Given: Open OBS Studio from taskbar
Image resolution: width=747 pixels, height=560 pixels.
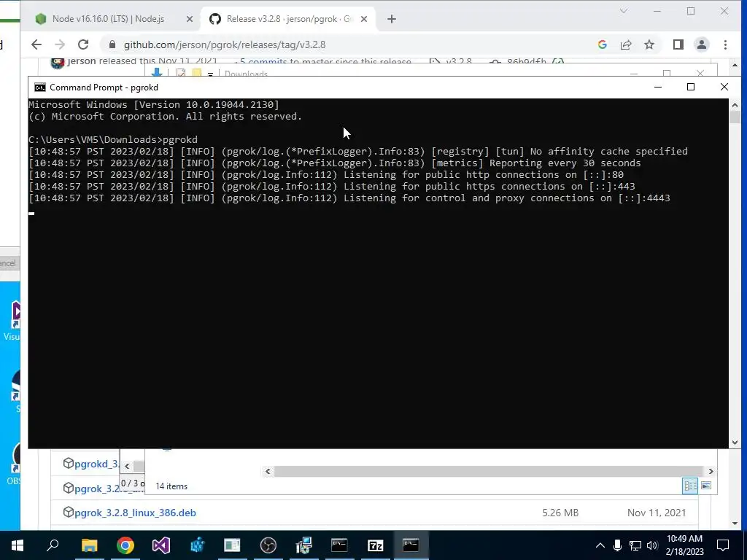Looking at the screenshot, I should coord(268,545).
